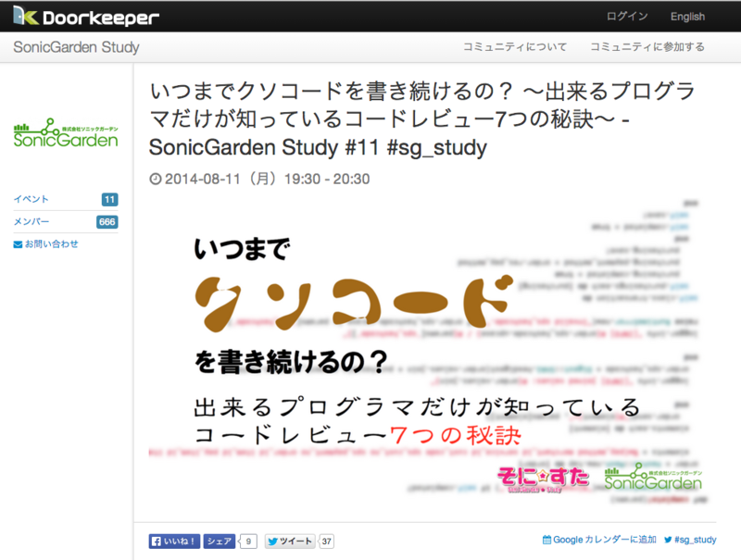This screenshot has width=741, height=560.
Task: Click the SonicGarden logo in banner
Action: (x=653, y=478)
